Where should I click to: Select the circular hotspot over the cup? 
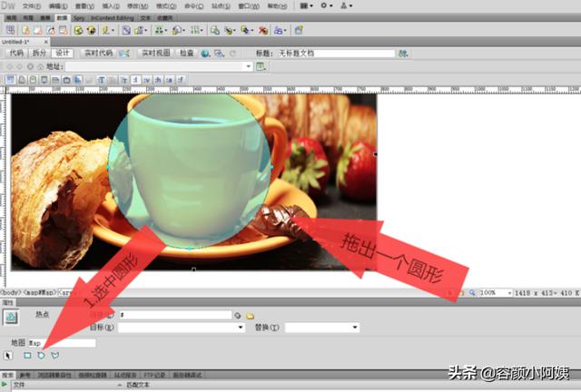pos(190,169)
